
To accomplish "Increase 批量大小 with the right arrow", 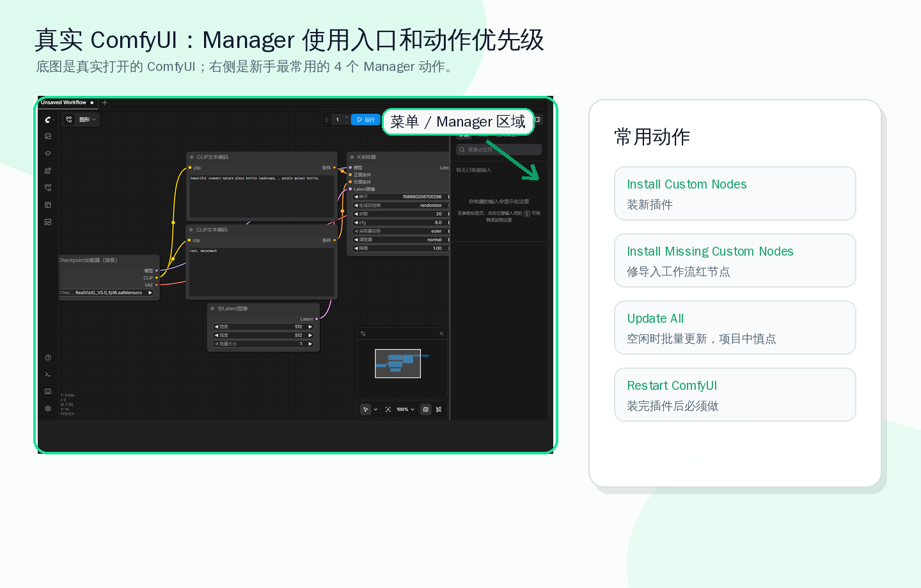I will click(310, 344).
